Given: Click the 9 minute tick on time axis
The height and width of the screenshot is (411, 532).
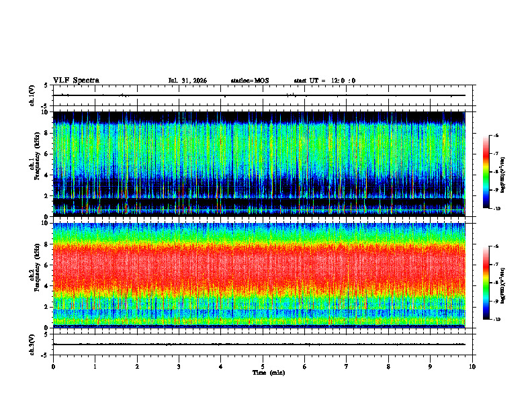Looking at the screenshot, I should click(430, 367).
